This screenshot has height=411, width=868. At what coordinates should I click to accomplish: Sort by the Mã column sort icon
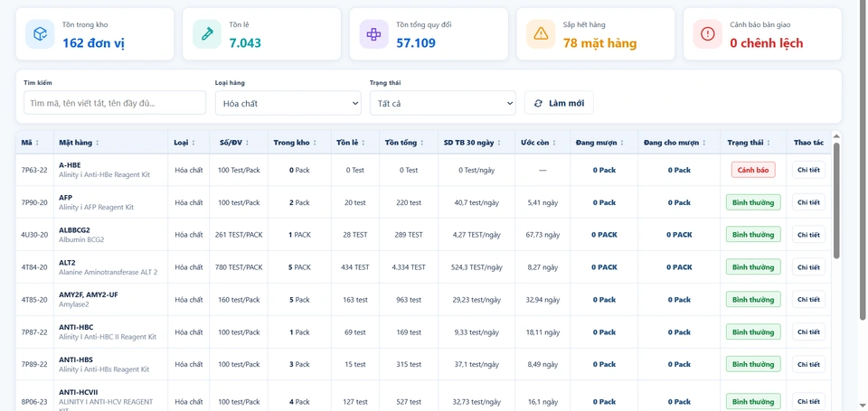(x=37, y=143)
